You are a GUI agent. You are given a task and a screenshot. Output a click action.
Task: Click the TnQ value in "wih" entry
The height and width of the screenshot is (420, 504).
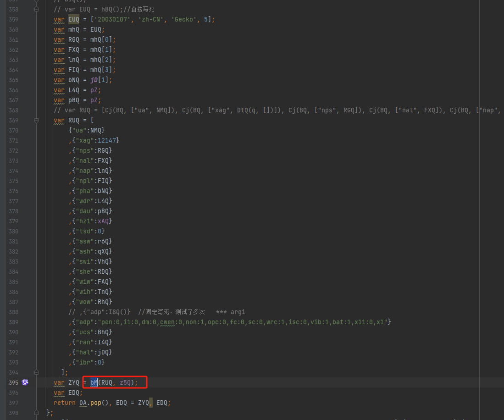(x=103, y=292)
